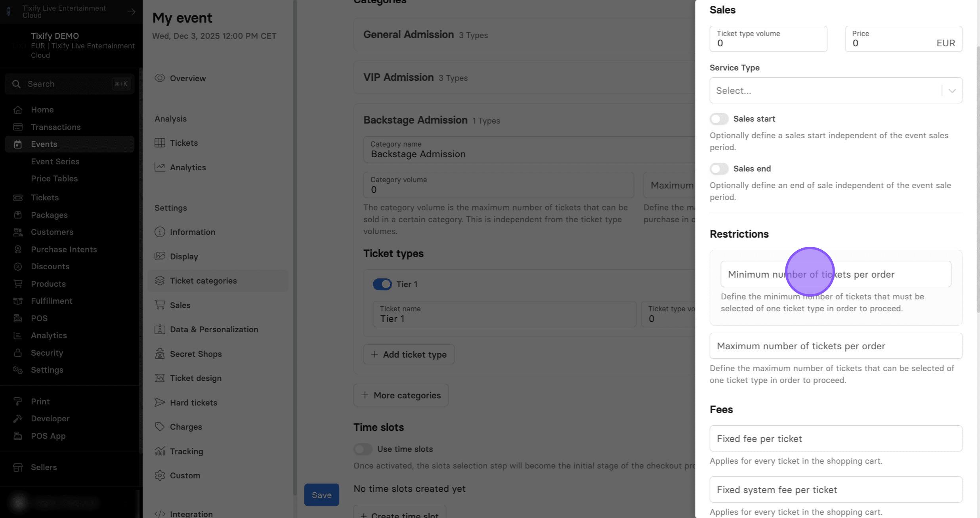Screen dimensions: 980x518
Task: Click Add ticket type button
Action: point(409,354)
